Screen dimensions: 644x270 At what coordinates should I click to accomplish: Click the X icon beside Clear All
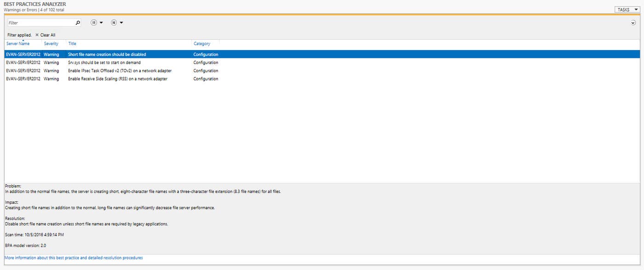click(x=37, y=35)
